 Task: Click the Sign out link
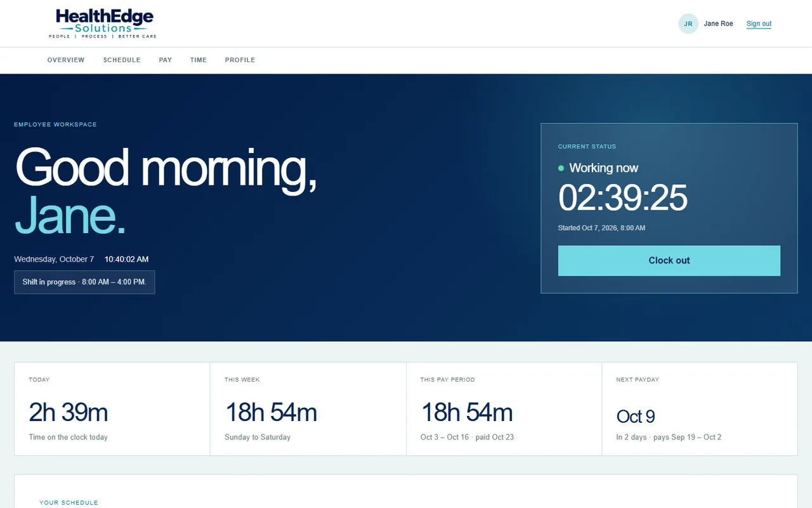[x=759, y=23]
